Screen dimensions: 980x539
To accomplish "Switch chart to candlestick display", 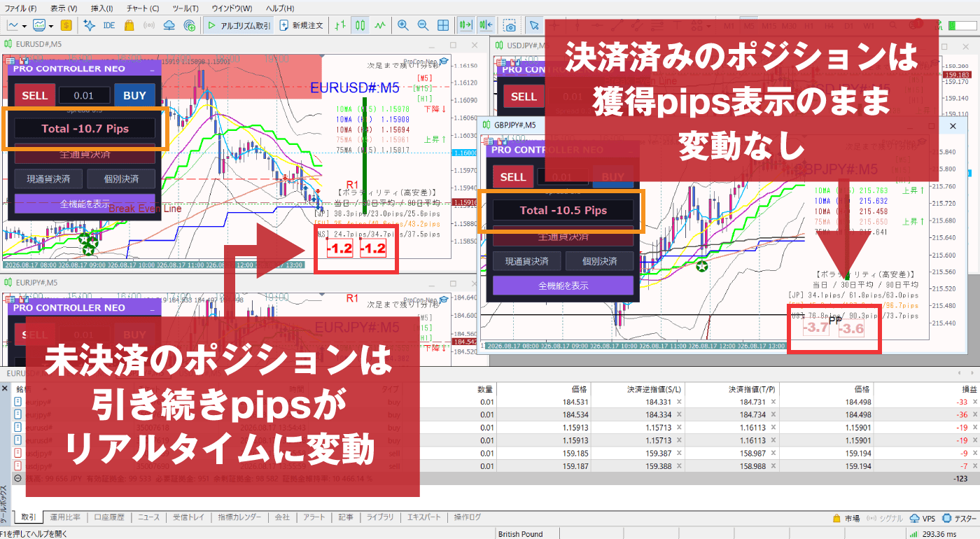I will click(360, 25).
